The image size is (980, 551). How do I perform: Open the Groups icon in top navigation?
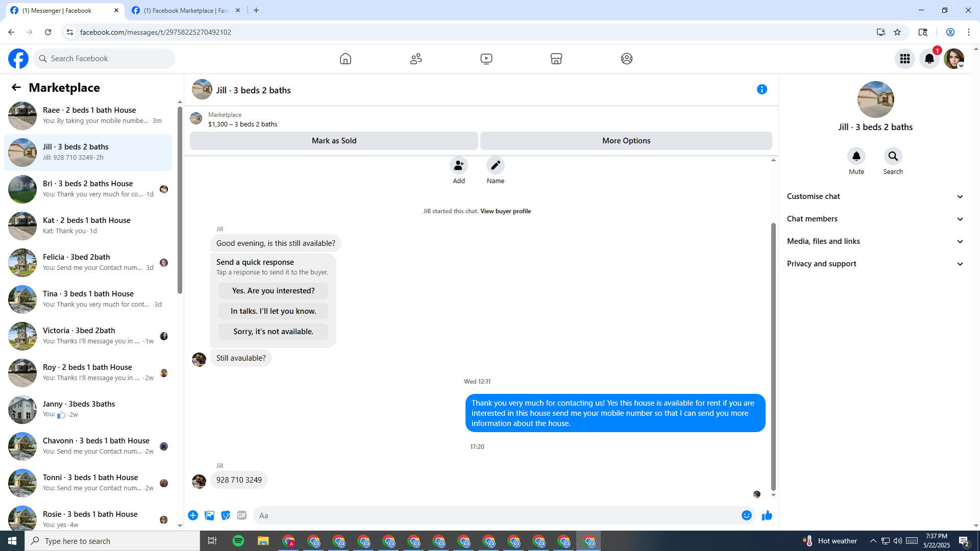[x=627, y=59]
